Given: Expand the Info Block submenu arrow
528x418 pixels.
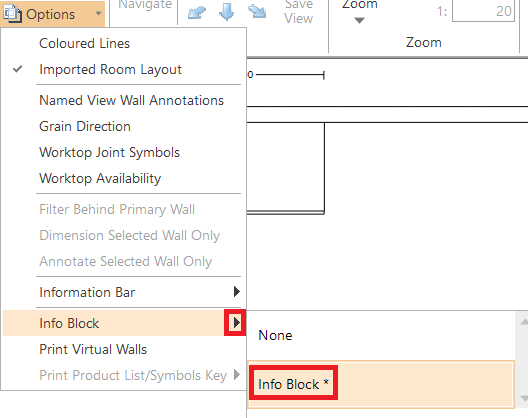Looking at the screenshot, I should [236, 323].
